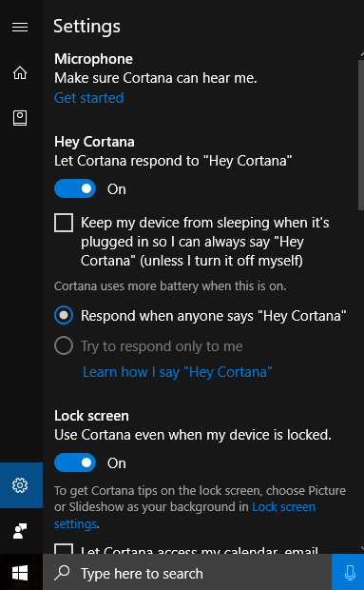Click the Lock screen section heading
This screenshot has width=364, height=590.
91,416
